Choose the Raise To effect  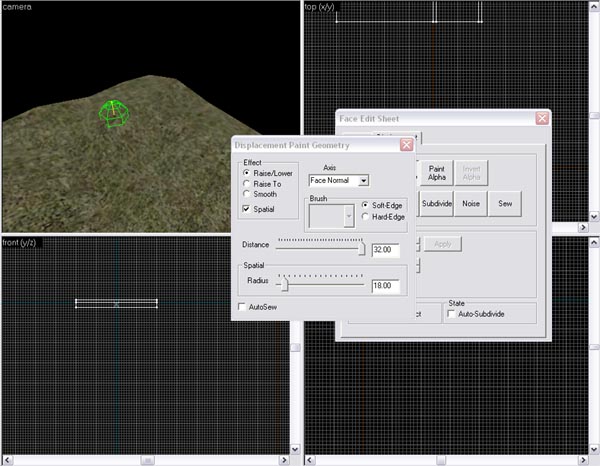click(247, 183)
